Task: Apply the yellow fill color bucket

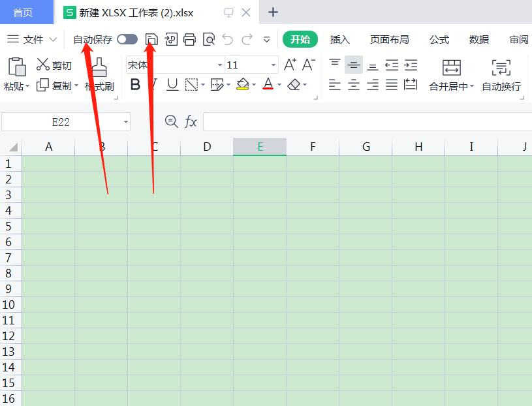Action: click(x=243, y=84)
